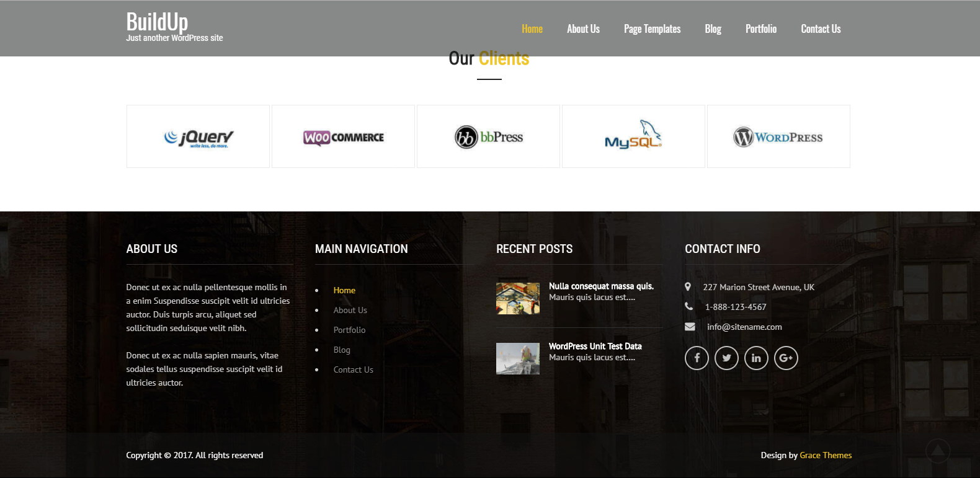This screenshot has height=478, width=980.
Task: Click the WordPress Unit Test Data thumbnail
Action: tap(518, 358)
